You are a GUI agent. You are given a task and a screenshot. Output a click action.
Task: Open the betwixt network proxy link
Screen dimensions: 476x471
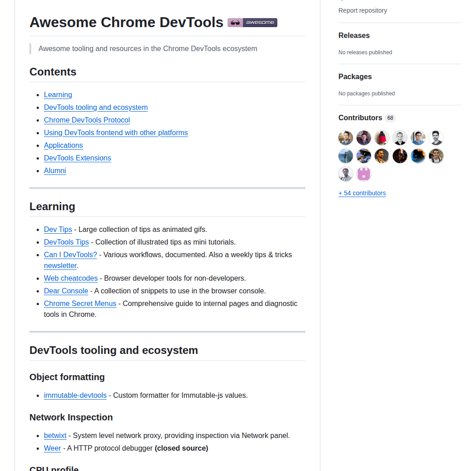coord(55,435)
